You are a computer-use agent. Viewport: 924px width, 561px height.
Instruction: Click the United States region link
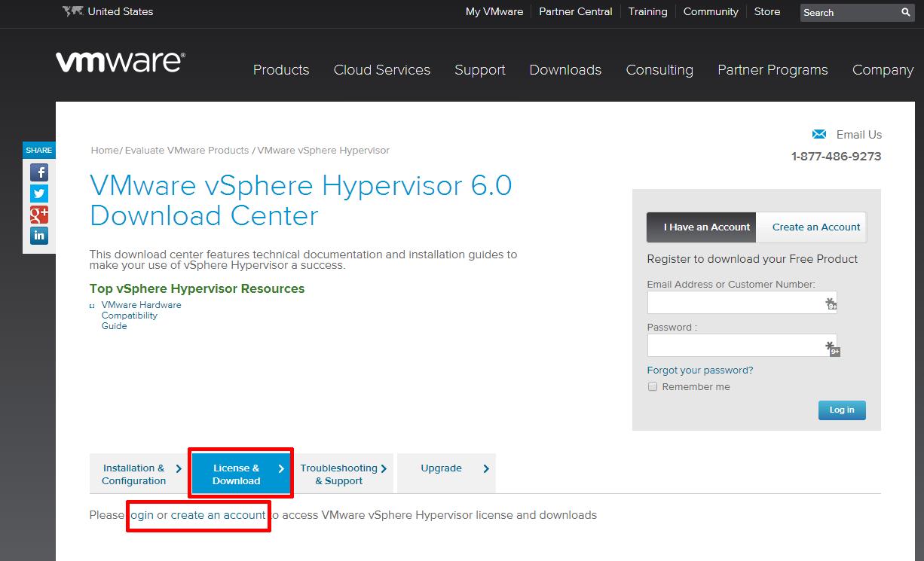pyautogui.click(x=121, y=12)
